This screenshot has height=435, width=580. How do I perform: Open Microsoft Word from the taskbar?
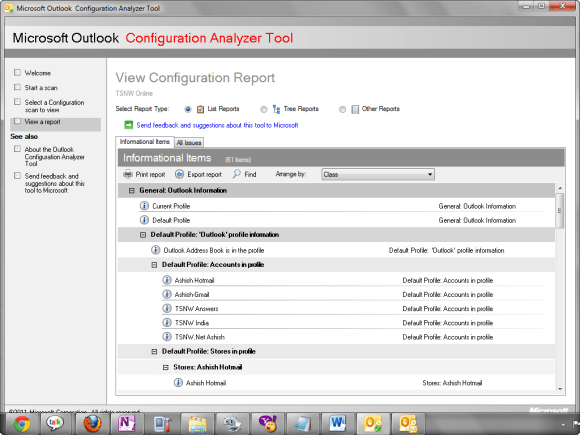click(x=338, y=424)
